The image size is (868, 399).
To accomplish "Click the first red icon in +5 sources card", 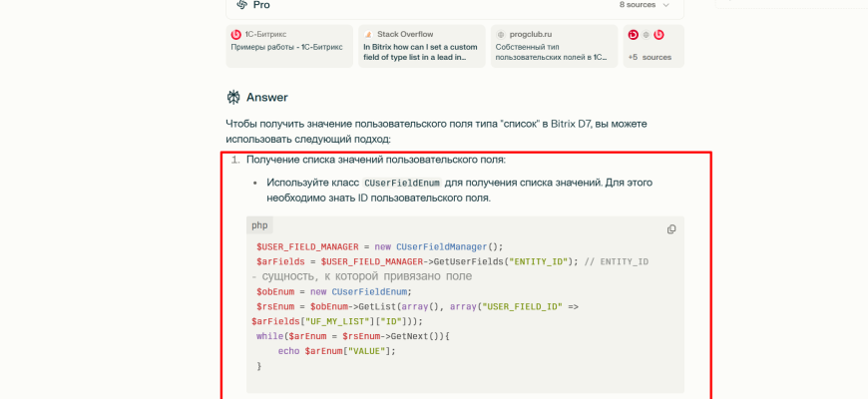I will pos(633,34).
